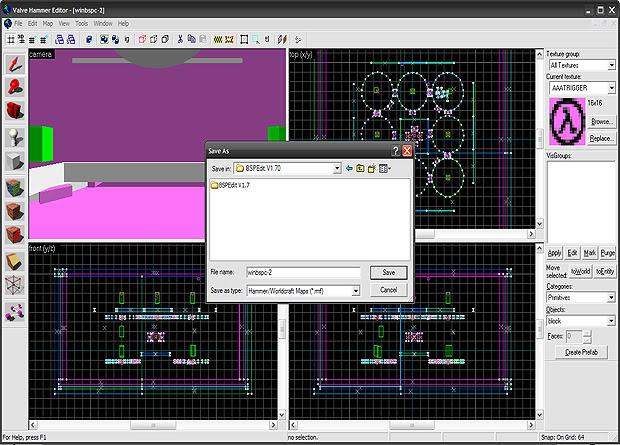Toggle the 2D grid display
This screenshot has width=620, height=445.
(x=11, y=39)
